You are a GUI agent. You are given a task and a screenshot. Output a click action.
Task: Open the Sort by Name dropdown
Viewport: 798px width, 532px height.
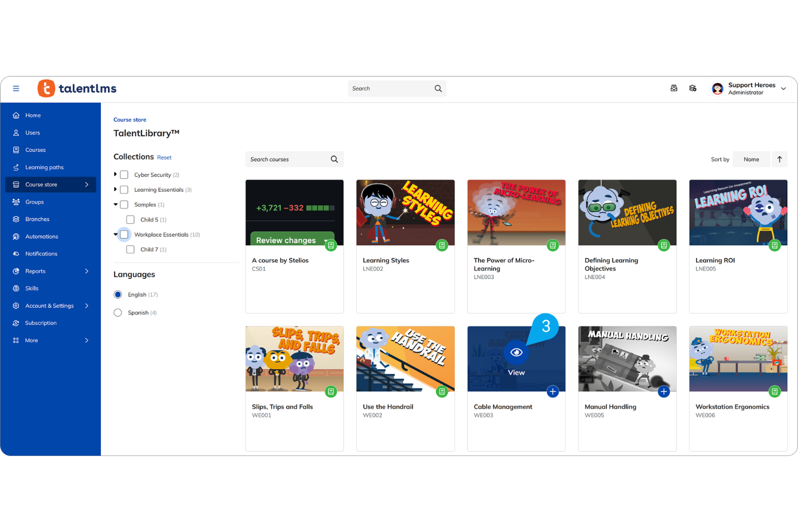click(751, 160)
